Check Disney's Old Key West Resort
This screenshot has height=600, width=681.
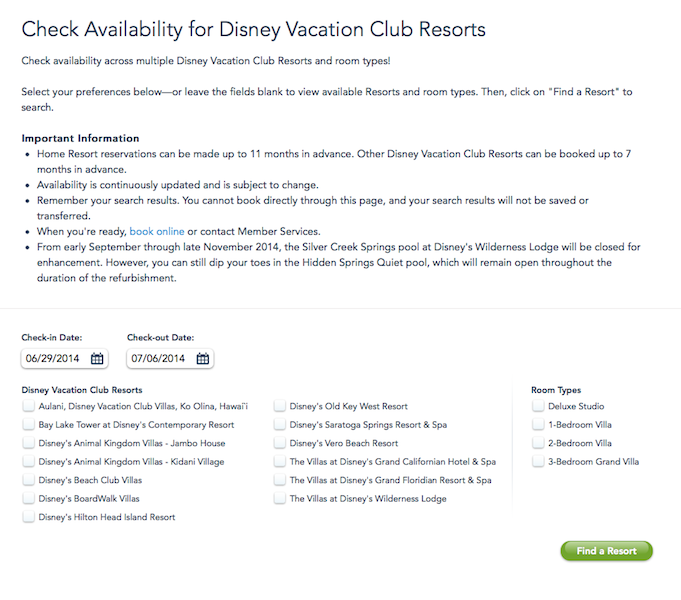280,406
